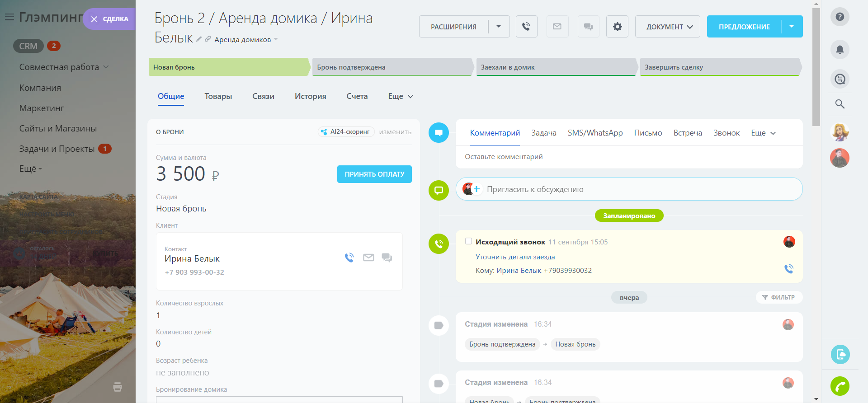
Task: Open settings gear icon in deal header
Action: (617, 27)
